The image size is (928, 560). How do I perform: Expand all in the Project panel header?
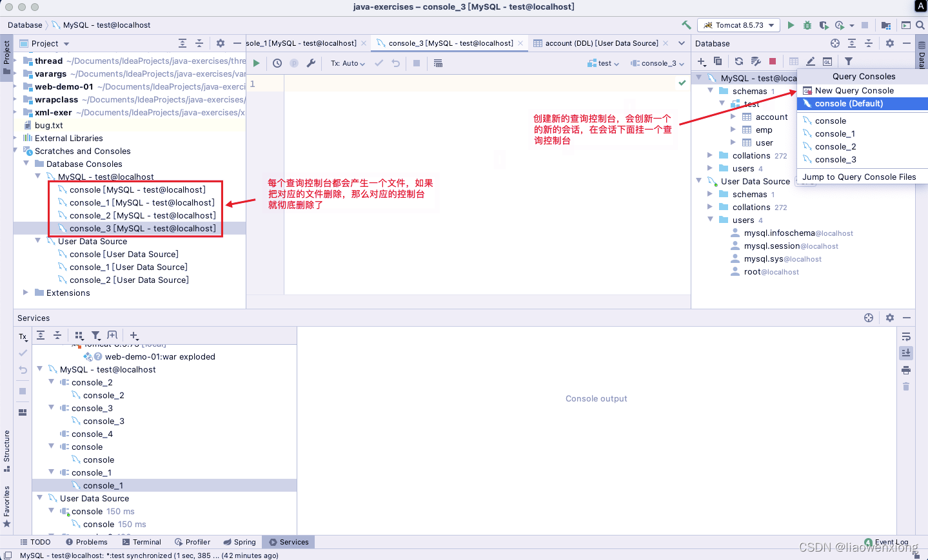pos(183,43)
